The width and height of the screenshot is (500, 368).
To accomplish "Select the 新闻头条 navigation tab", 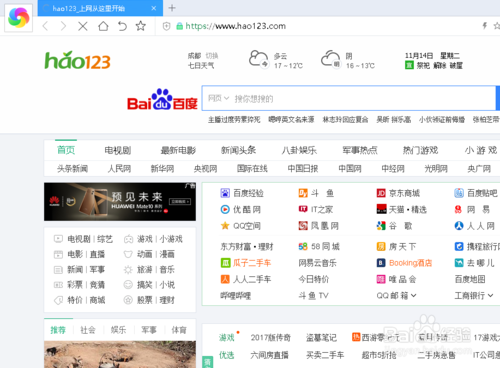I will pyautogui.click(x=239, y=150).
